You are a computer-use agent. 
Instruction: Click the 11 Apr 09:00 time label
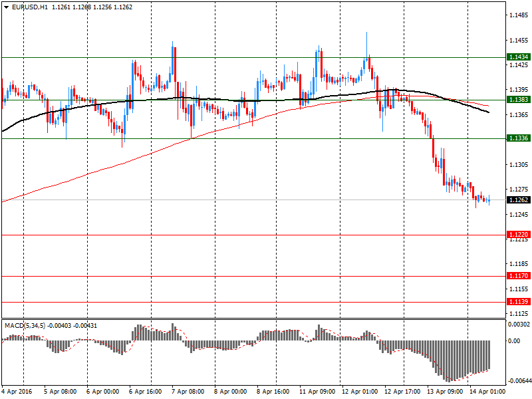[317, 392]
